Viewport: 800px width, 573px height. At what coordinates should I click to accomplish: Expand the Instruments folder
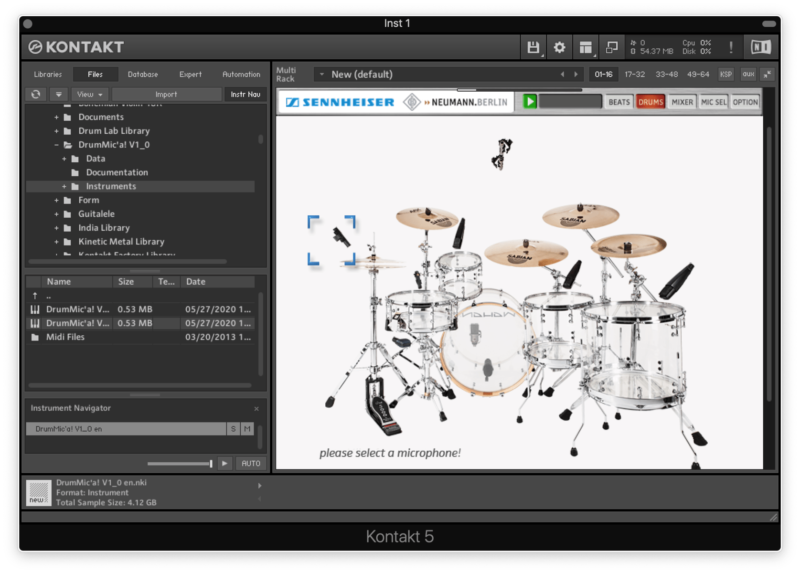coord(64,187)
